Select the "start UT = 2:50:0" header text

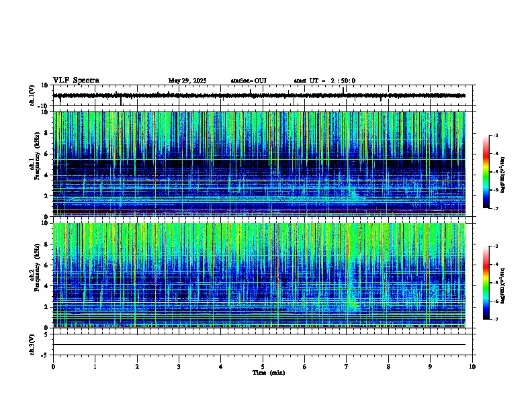coord(324,81)
